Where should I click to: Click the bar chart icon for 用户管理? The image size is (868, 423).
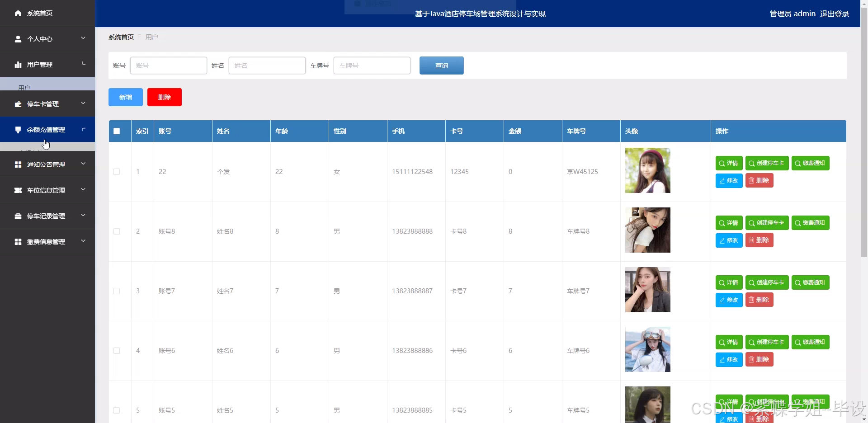(x=18, y=65)
